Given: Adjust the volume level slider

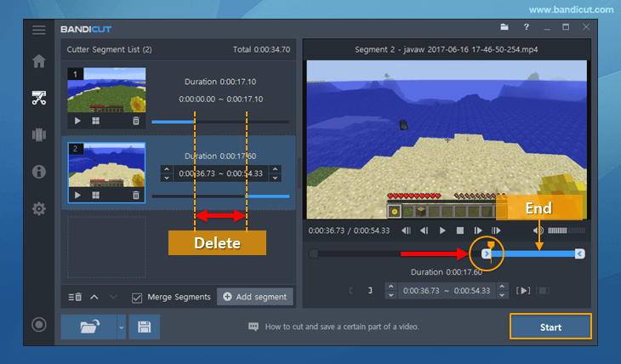Looking at the screenshot, I should click(567, 230).
